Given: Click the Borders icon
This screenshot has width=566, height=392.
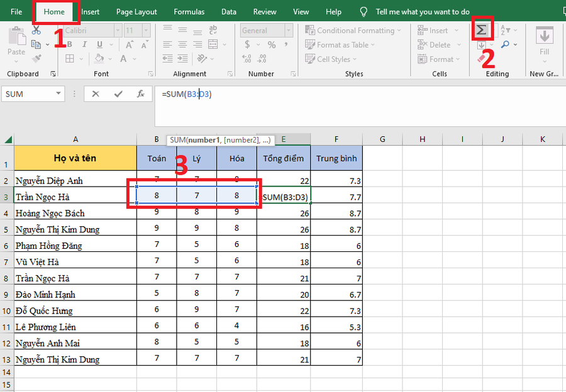Looking at the screenshot, I should [70, 58].
